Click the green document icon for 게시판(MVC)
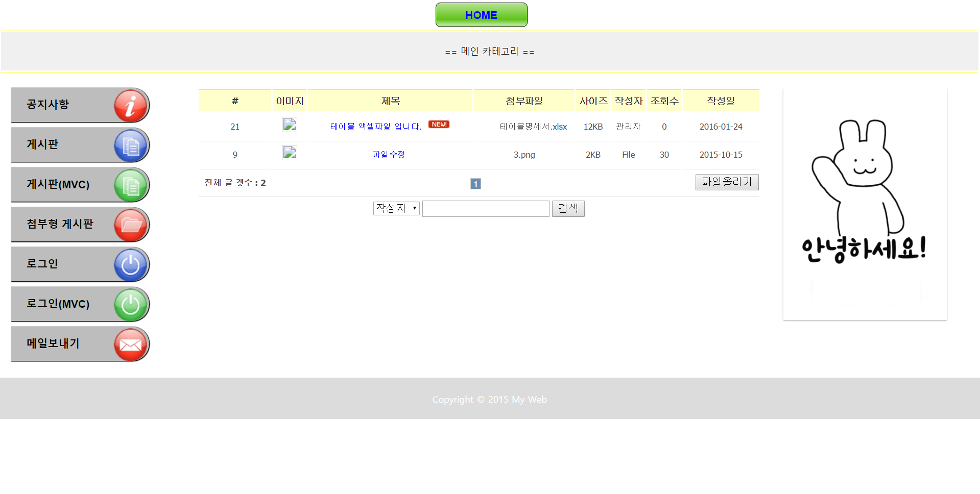This screenshot has width=980, height=494. 131,185
